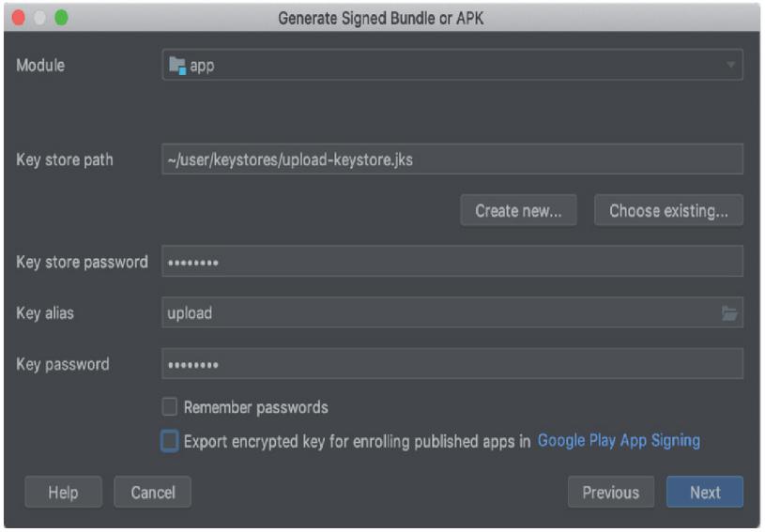
Task: Click the Key store password label
Action: [82, 262]
